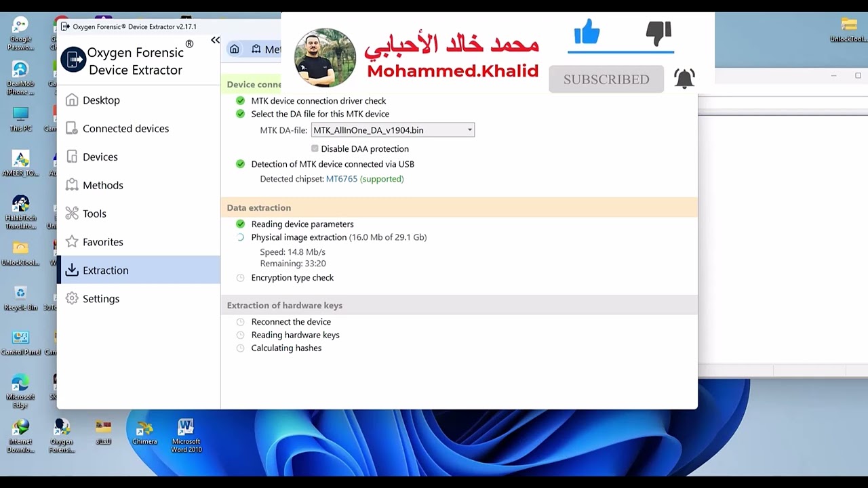Open the UnlockTool folder in the top-right corner
This screenshot has height=488, width=868.
tap(848, 30)
